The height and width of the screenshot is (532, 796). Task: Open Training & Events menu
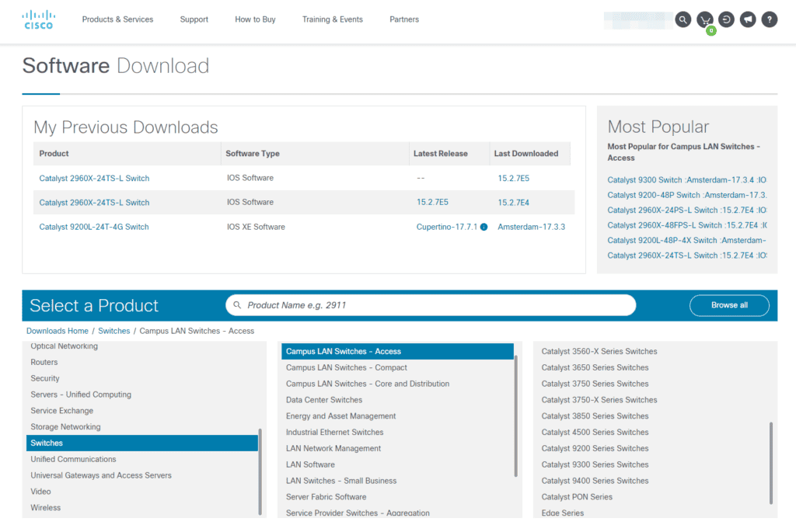[332, 19]
